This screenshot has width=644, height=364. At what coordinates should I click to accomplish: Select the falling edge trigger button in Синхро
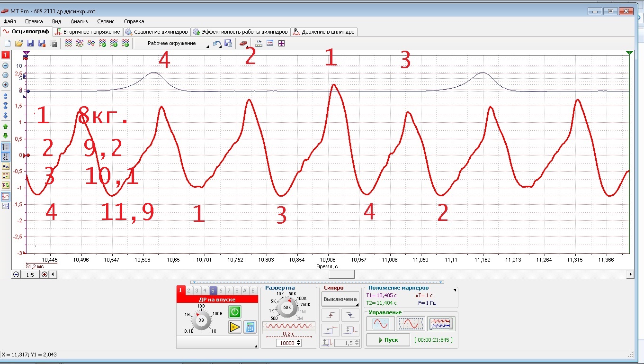point(350,315)
